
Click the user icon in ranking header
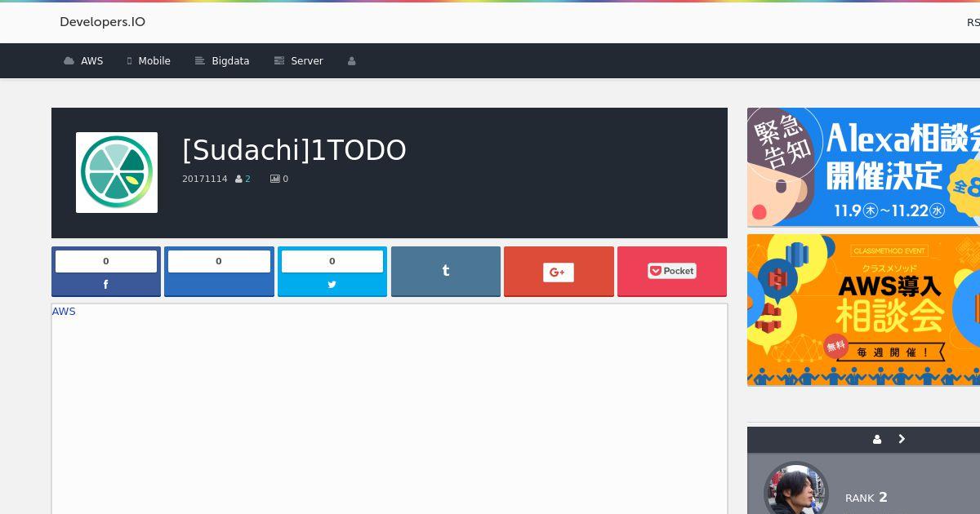[x=877, y=439]
